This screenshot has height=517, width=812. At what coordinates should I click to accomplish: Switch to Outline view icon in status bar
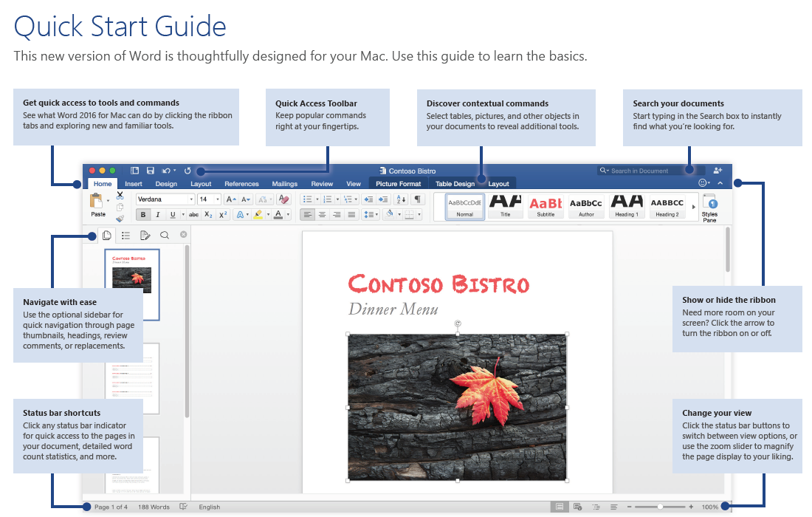pyautogui.click(x=596, y=507)
